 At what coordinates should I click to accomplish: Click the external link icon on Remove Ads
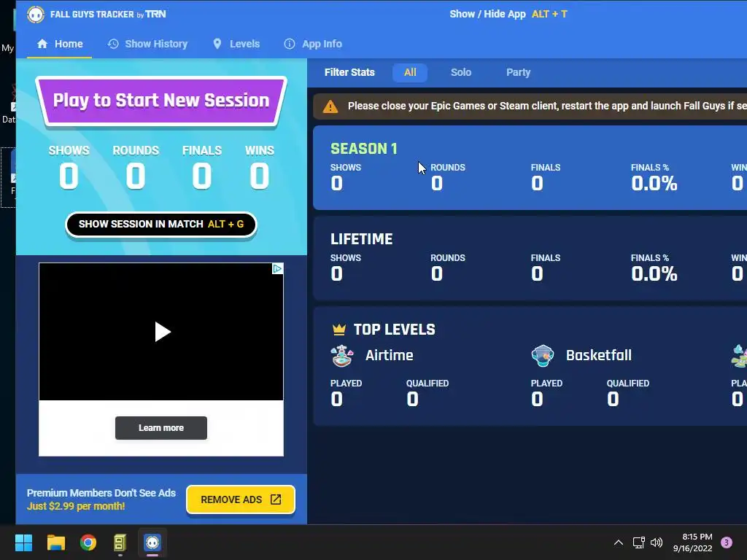click(275, 499)
